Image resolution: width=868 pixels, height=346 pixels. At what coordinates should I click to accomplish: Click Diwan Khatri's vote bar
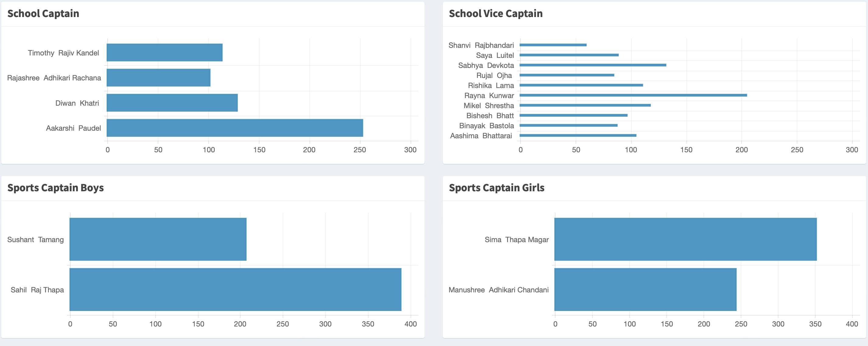(172, 103)
